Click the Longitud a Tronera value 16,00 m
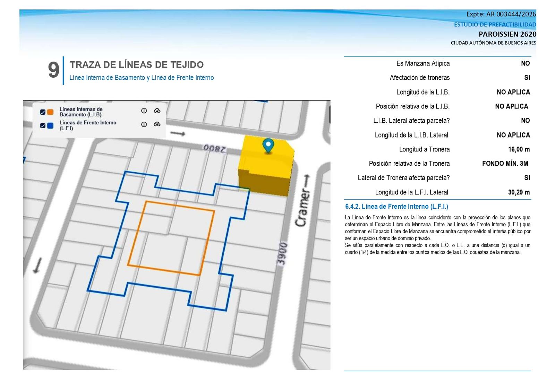This screenshot has height=392, width=555. tap(519, 149)
